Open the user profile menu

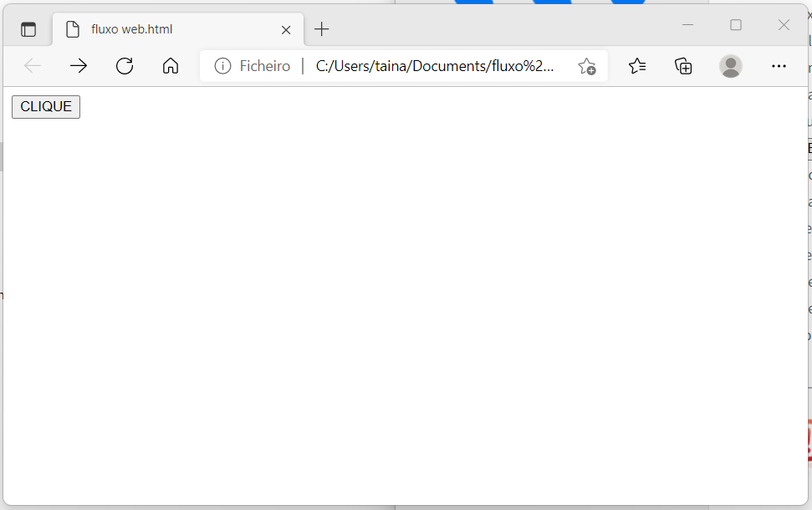pos(731,66)
